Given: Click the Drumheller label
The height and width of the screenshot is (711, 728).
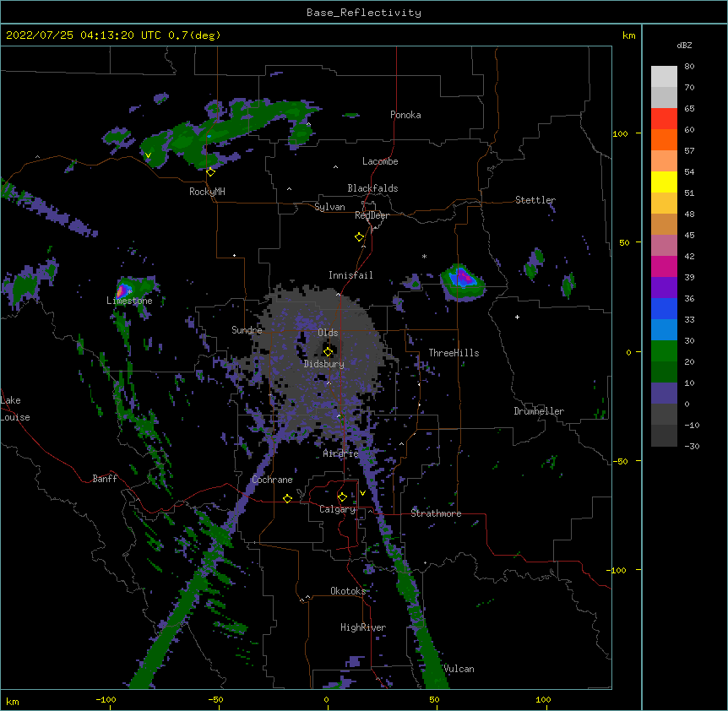Looking at the screenshot, I should [539, 411].
